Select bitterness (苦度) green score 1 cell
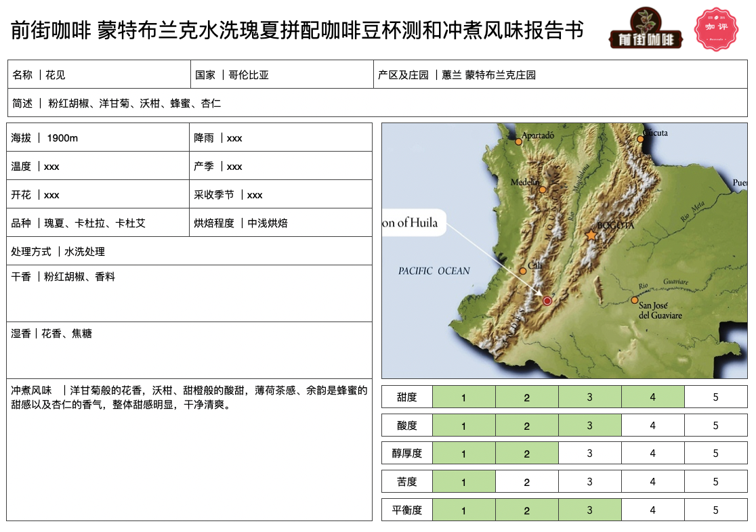The width and height of the screenshot is (756, 532). coord(464,482)
